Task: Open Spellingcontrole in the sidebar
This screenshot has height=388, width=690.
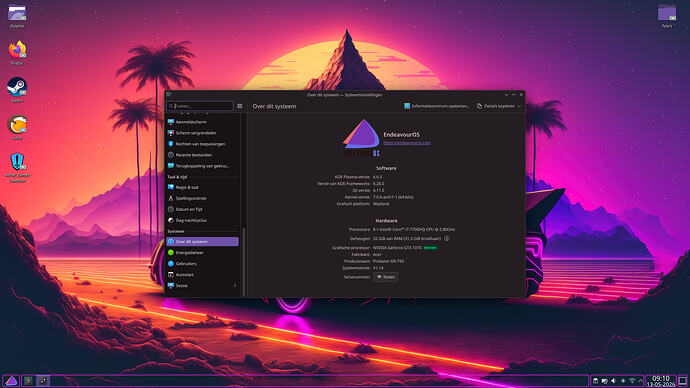Action: [x=202, y=198]
